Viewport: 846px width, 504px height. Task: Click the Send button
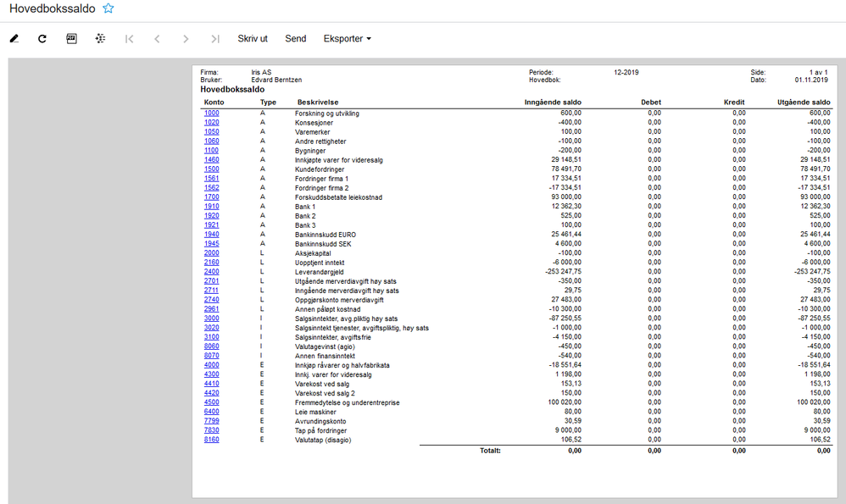(x=296, y=39)
